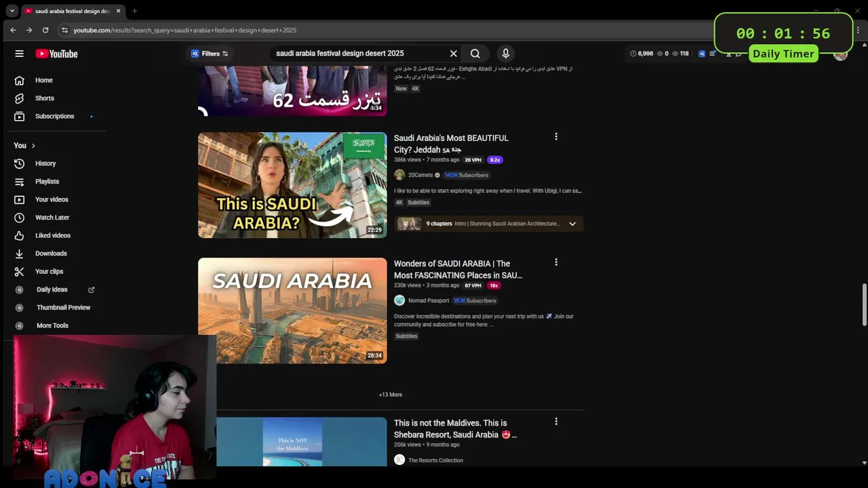
Task: Click the partially visible top video thumbnail
Action: point(292,91)
